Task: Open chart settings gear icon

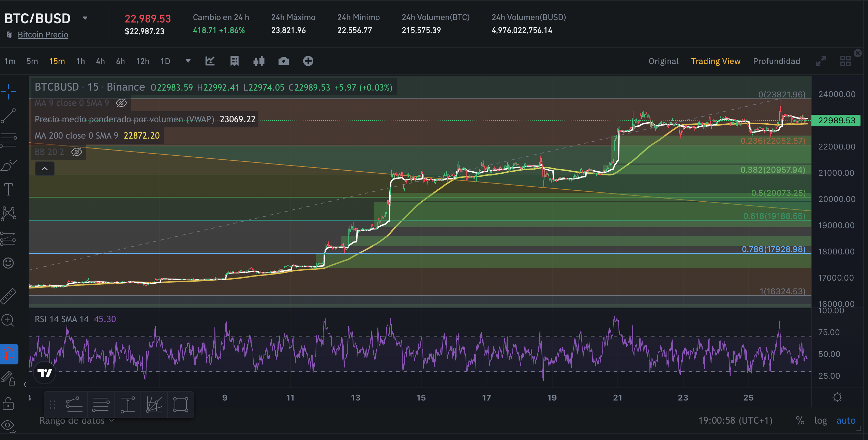Action: click(x=837, y=397)
